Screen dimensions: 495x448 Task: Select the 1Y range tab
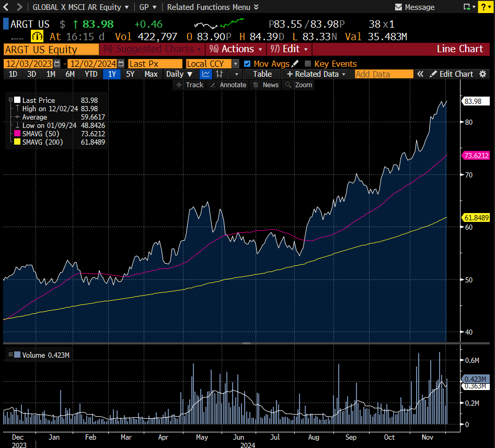coord(112,74)
